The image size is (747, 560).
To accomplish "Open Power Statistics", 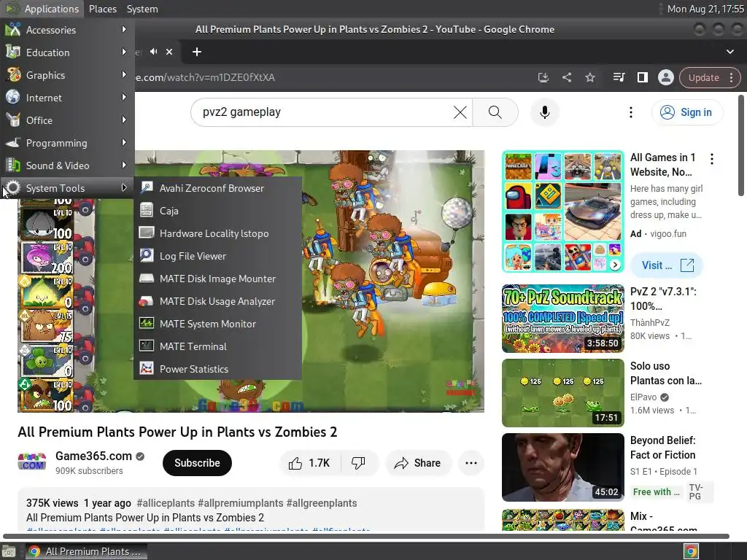I will (x=217, y=369).
